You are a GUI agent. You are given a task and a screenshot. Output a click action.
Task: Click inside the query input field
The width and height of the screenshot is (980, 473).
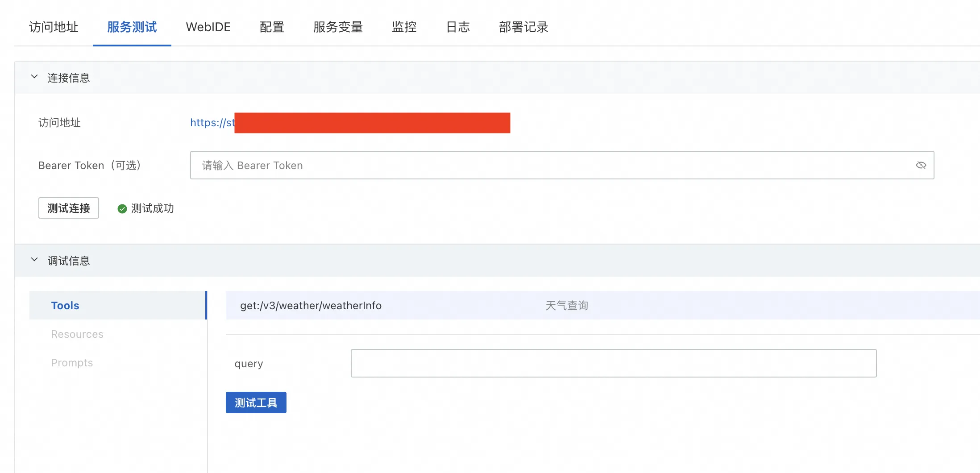coord(613,363)
